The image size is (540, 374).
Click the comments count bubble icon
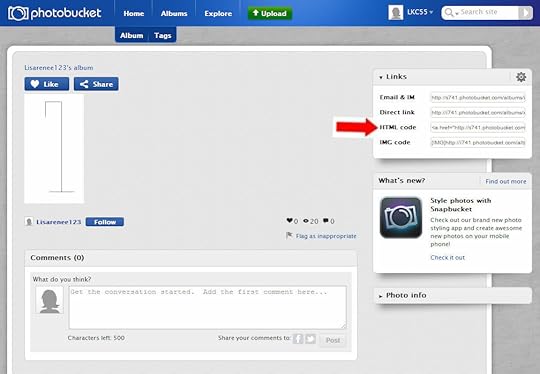[x=326, y=221]
